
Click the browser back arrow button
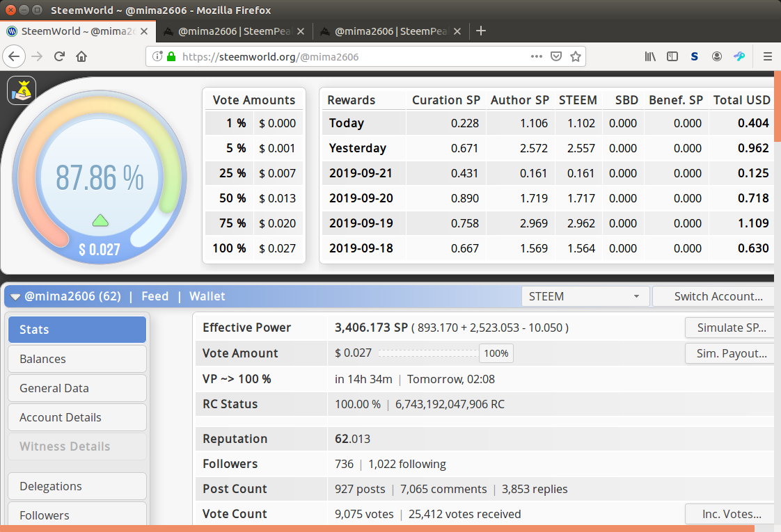[14, 56]
